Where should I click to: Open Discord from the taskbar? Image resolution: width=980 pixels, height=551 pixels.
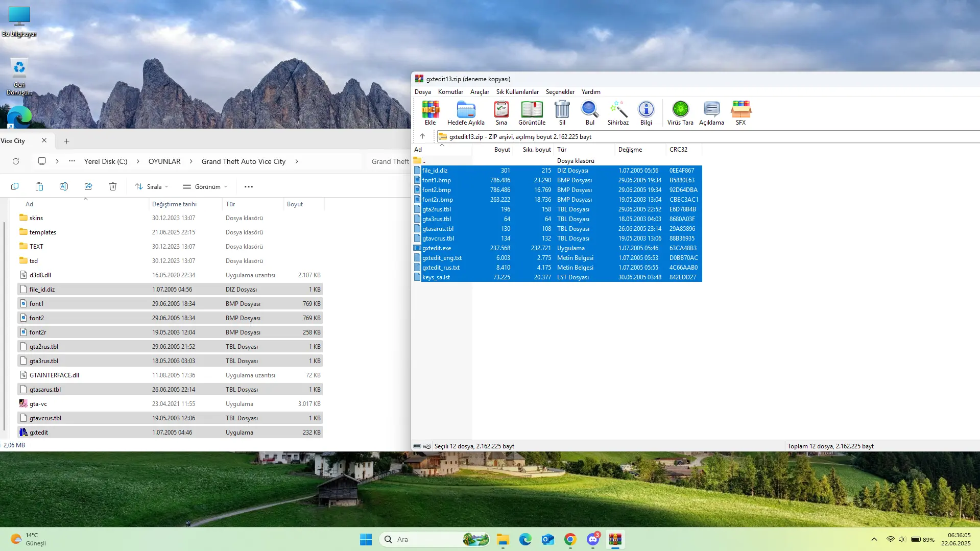(x=593, y=539)
